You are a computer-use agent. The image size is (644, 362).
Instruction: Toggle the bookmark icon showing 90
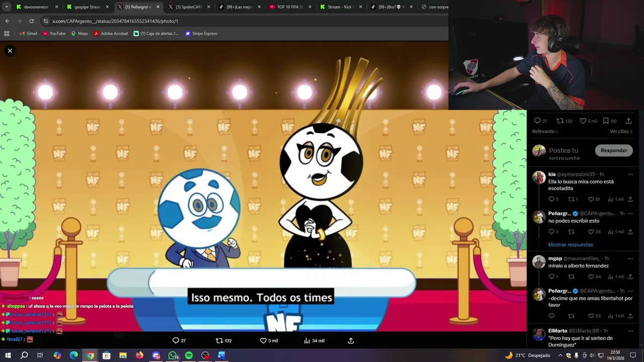606,121
